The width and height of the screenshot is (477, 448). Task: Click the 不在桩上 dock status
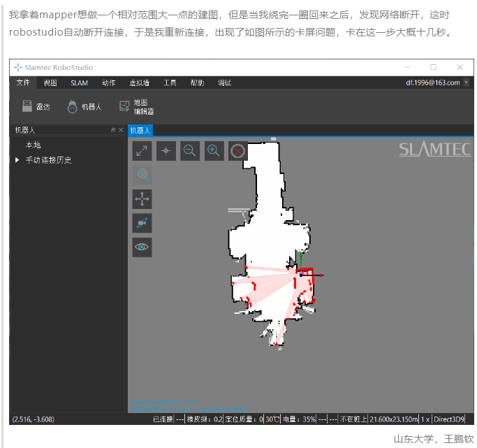coord(353,419)
